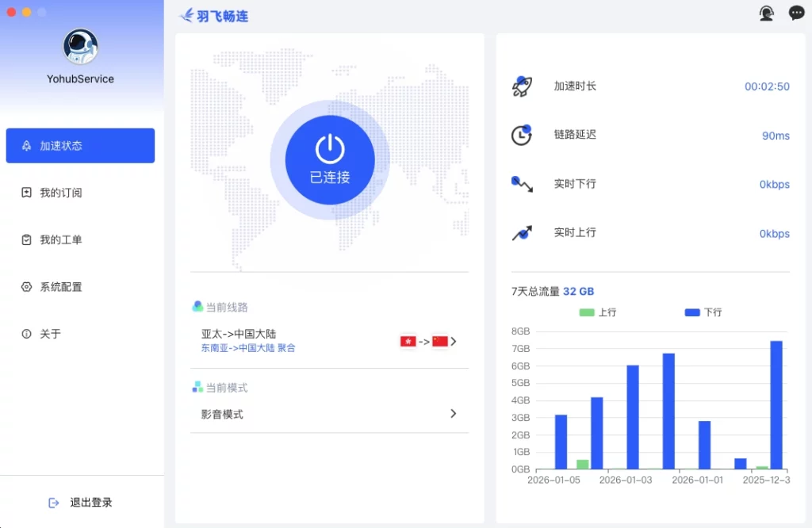The height and width of the screenshot is (528, 812).
Task: Open the 系统配置 settings section
Action: click(62, 286)
